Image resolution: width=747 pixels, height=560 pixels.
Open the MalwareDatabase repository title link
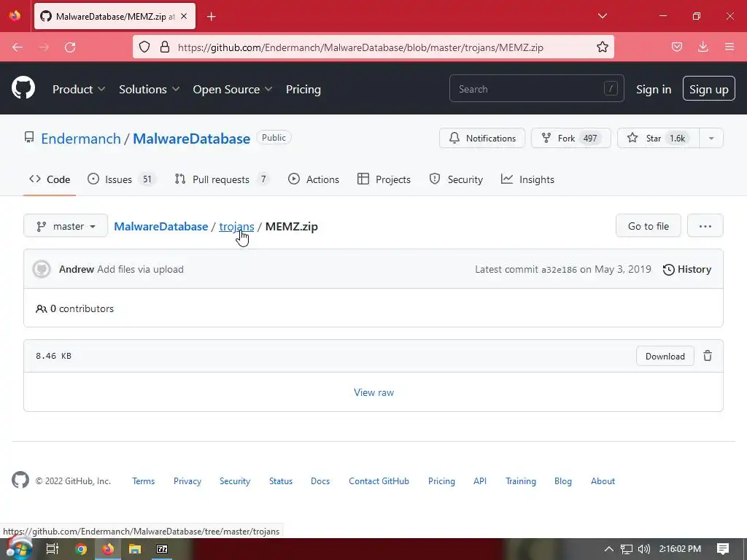192,139
